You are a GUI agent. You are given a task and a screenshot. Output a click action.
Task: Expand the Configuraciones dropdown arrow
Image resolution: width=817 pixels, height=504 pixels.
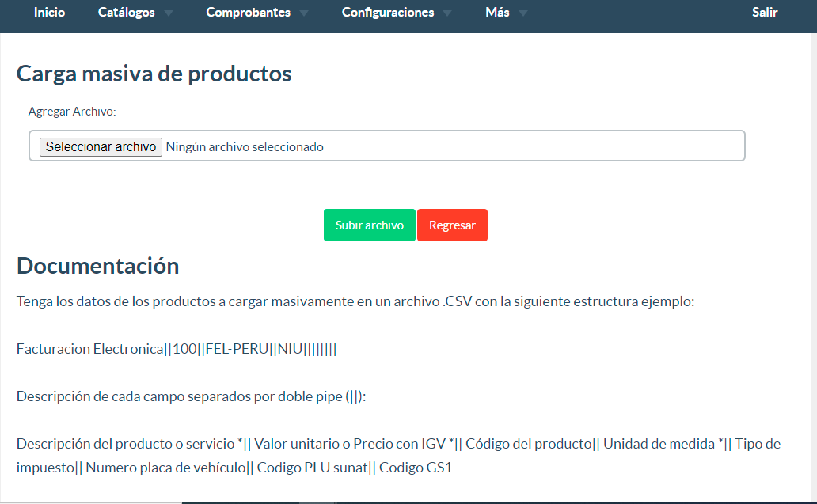[x=447, y=13]
